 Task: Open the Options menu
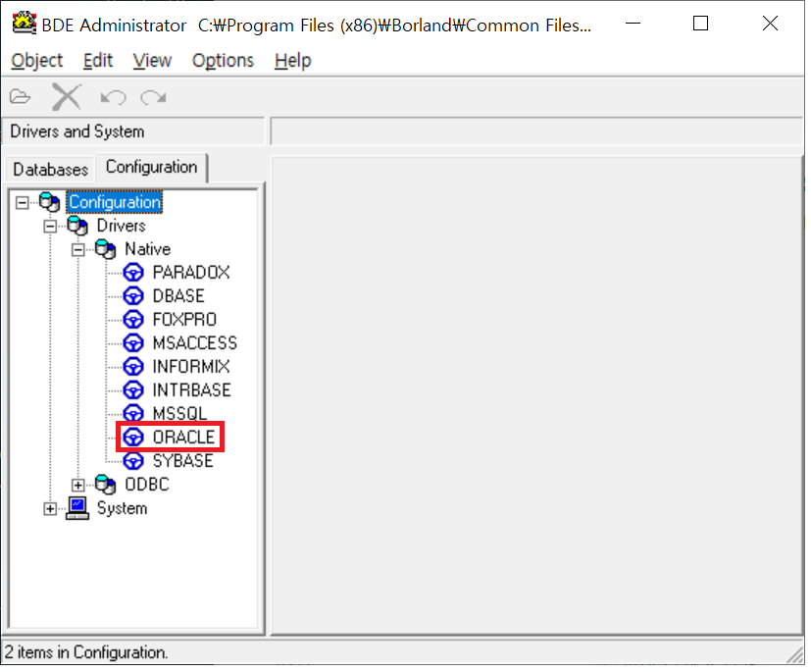tap(223, 61)
